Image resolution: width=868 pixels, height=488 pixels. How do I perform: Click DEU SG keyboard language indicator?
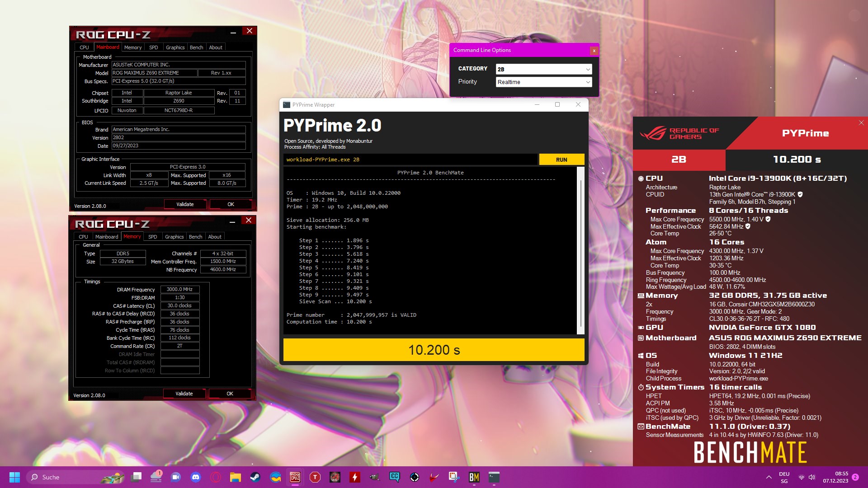(x=784, y=477)
